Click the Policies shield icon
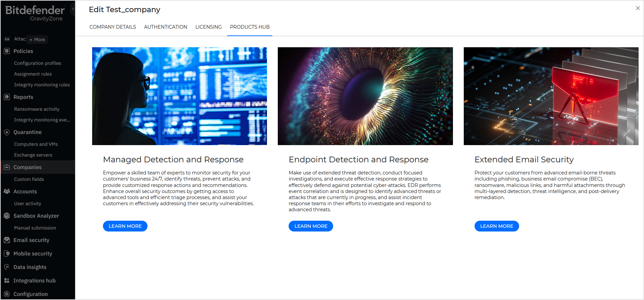Viewport: 644px width, 300px height. [x=7, y=51]
